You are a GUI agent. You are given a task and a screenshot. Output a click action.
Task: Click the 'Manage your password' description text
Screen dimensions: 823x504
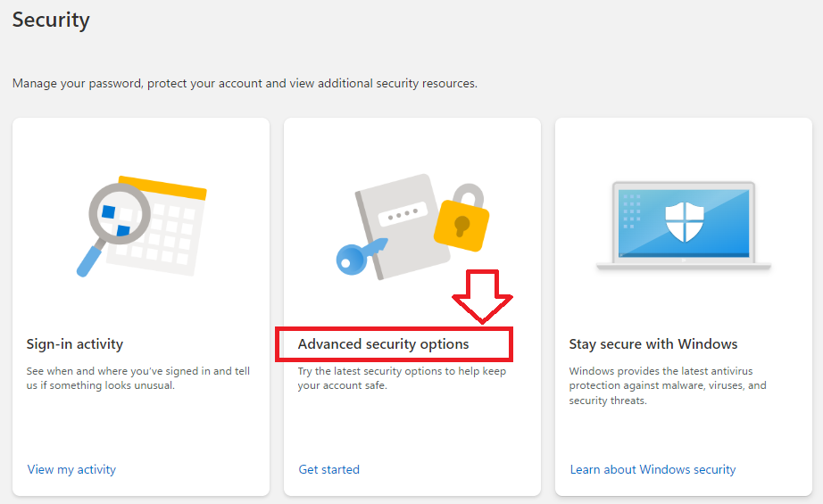coord(245,83)
